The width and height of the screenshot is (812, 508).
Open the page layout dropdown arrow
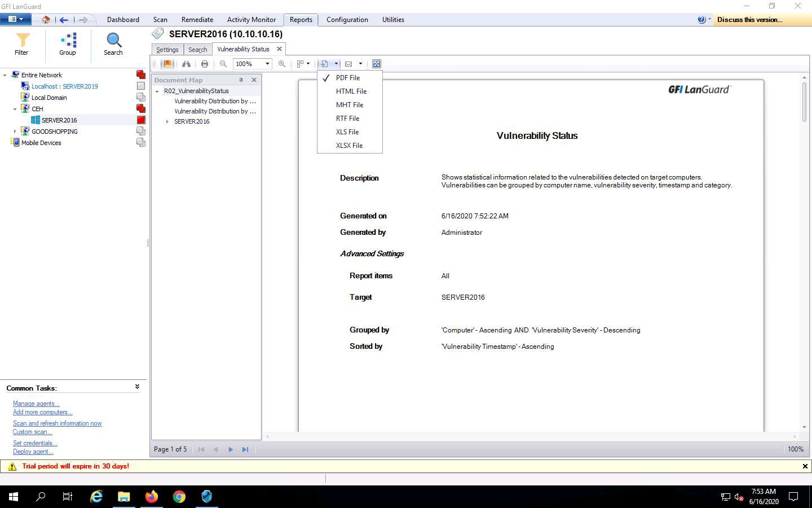coord(308,64)
